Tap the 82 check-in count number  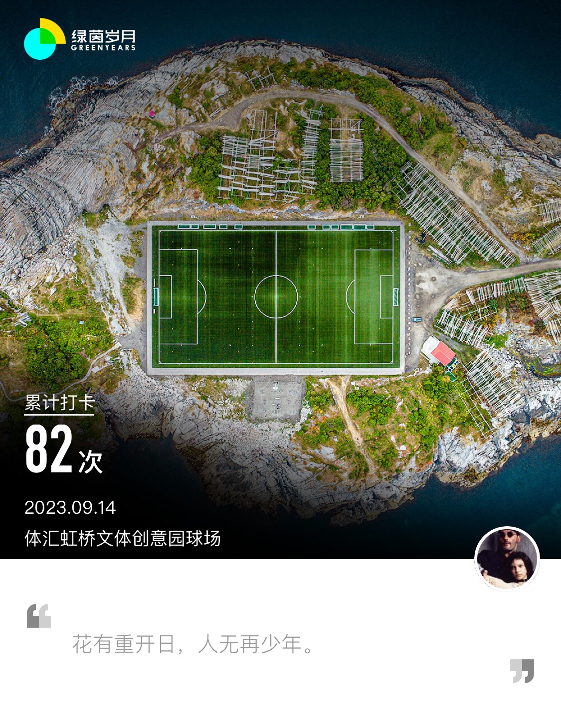coord(49,449)
